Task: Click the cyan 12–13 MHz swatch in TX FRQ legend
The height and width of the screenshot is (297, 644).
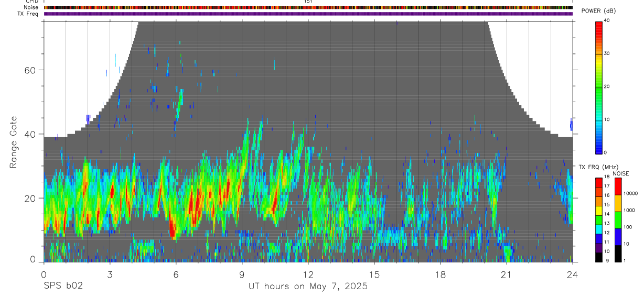Action: (598, 229)
